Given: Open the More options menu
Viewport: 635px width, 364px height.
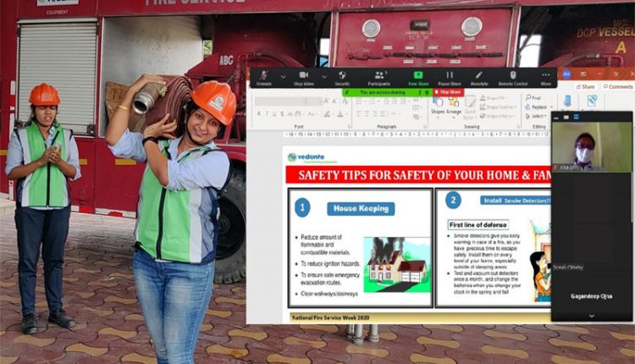Looking at the screenshot, I should [x=545, y=76].
